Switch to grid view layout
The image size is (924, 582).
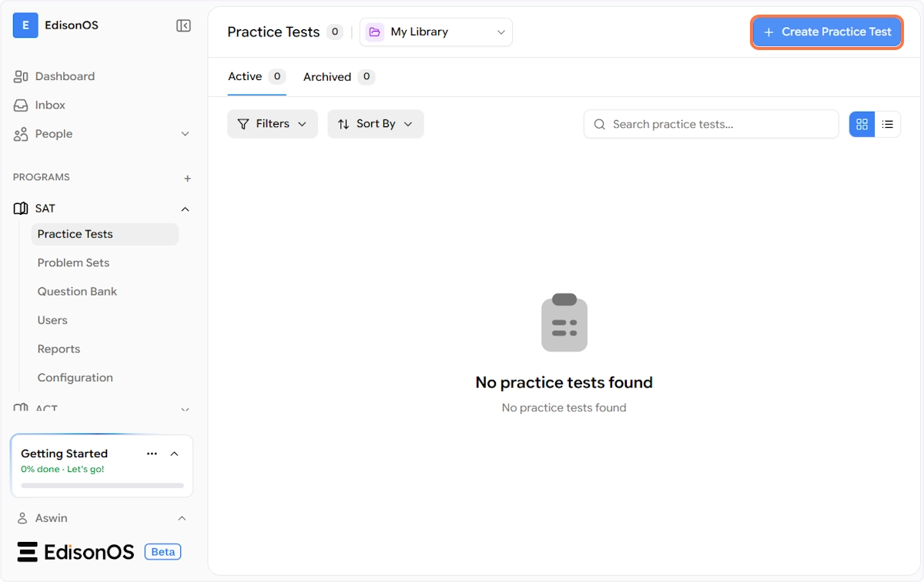pos(862,124)
